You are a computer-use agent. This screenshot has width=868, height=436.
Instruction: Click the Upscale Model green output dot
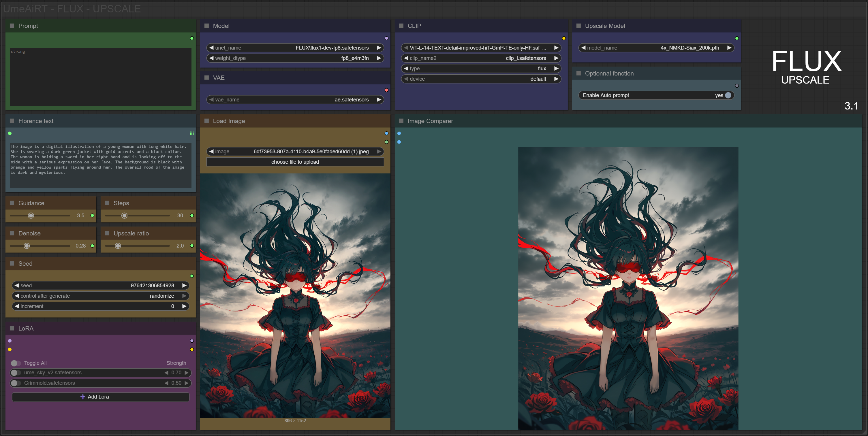click(737, 38)
